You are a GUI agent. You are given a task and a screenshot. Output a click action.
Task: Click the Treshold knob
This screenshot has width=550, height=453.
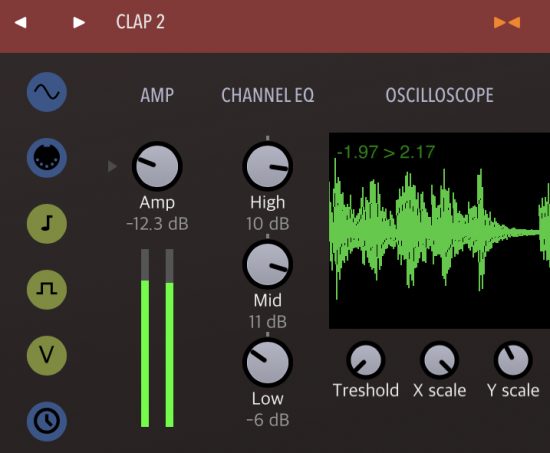366,360
